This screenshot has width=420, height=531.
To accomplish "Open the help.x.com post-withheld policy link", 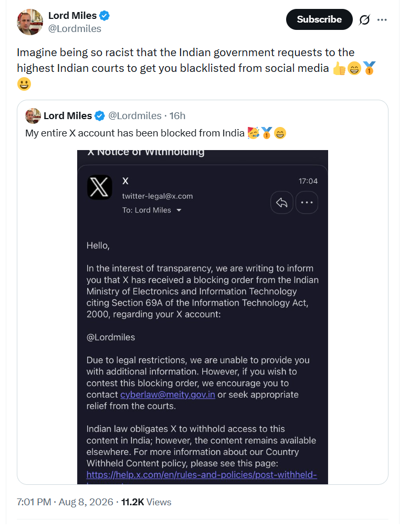I will pyautogui.click(x=202, y=475).
